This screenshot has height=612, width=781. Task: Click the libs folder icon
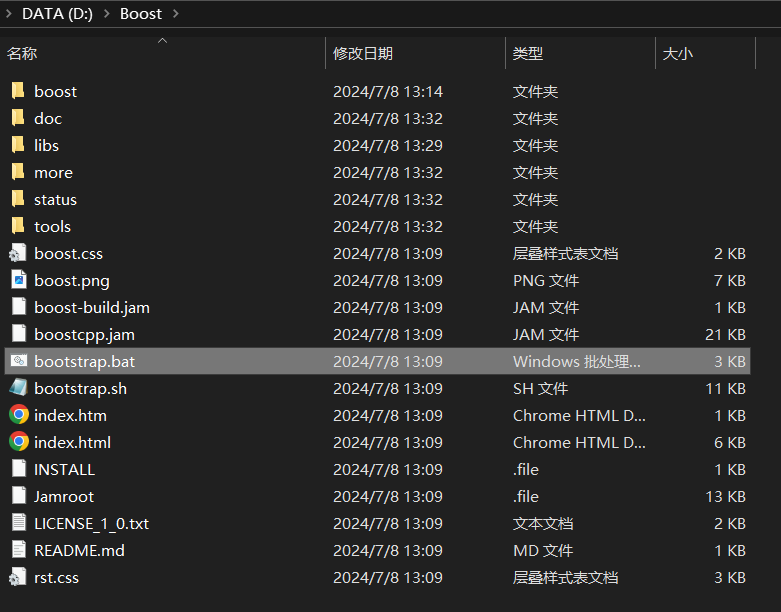[x=18, y=145]
